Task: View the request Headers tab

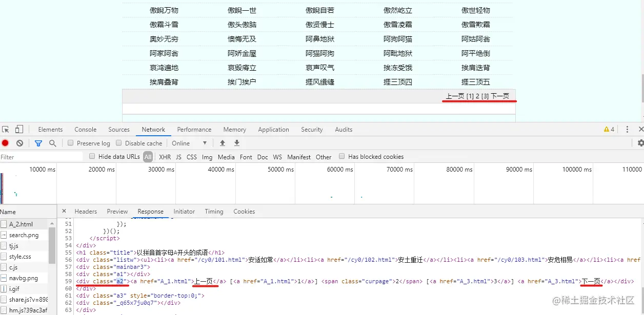Action: tap(86, 212)
